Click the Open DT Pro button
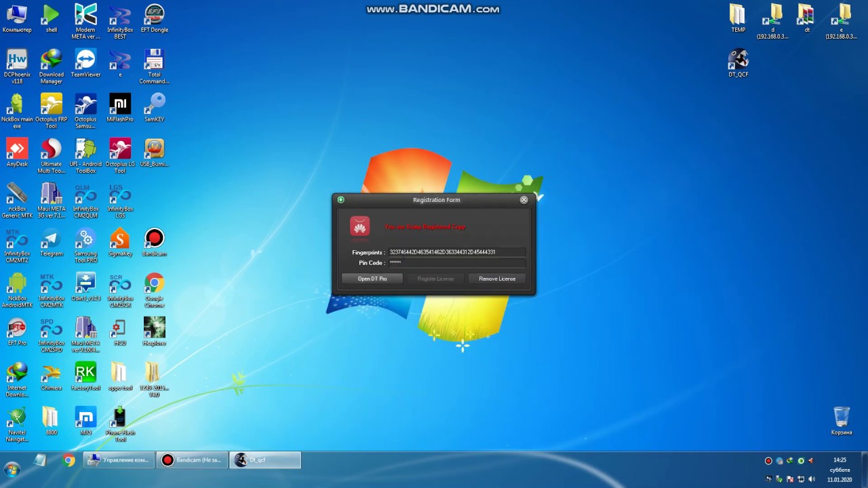Viewport: 868px width, 488px height. [372, 279]
